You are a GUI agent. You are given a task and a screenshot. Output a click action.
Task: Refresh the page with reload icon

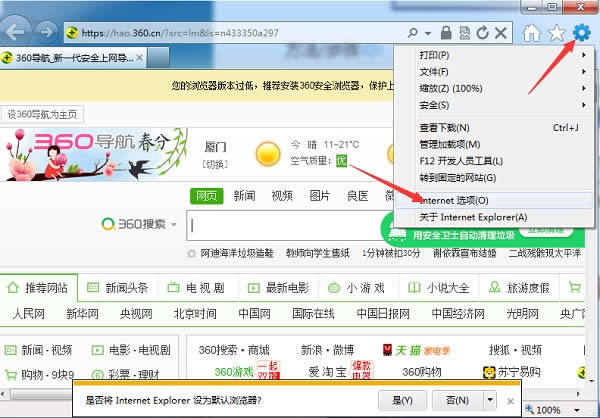coord(482,33)
